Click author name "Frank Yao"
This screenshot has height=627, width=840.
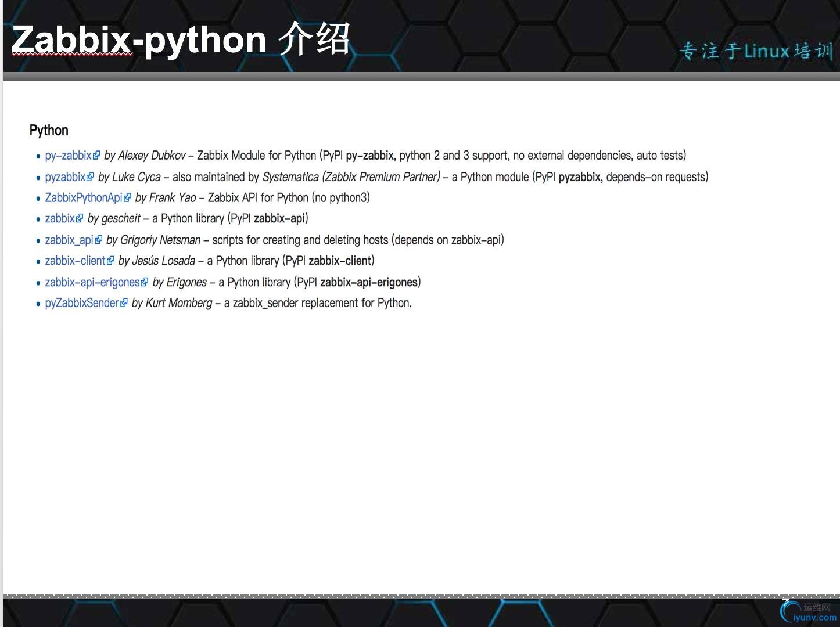pyautogui.click(x=173, y=198)
